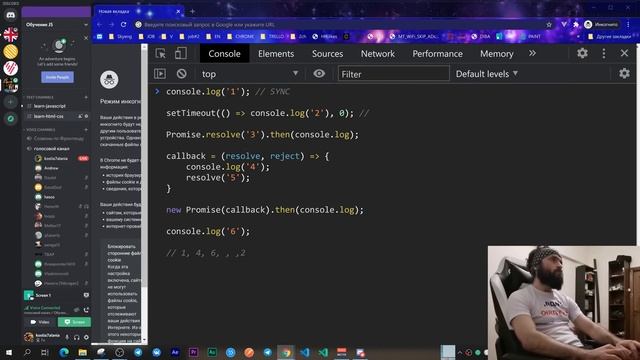
Task: Open the British flag Discord server
Action: pos(11,35)
